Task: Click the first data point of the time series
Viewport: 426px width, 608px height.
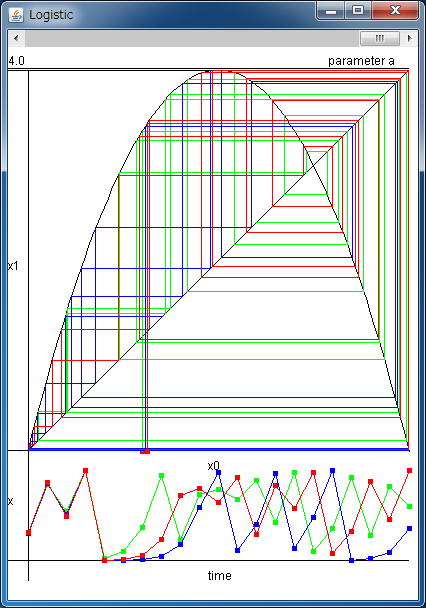Action: click(x=28, y=533)
